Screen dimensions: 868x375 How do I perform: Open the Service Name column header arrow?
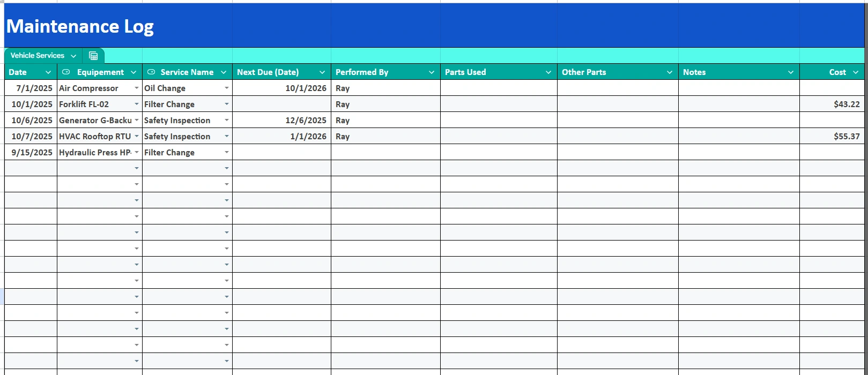point(224,72)
